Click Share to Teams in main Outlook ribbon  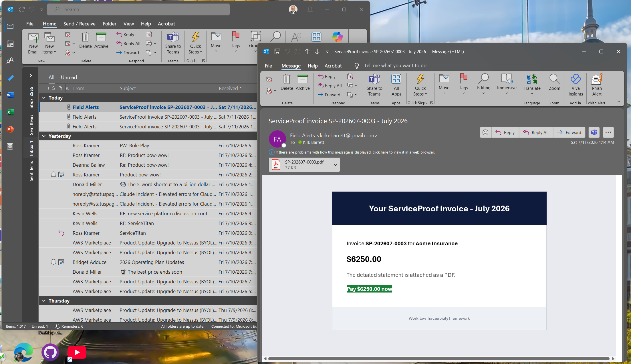173,43
